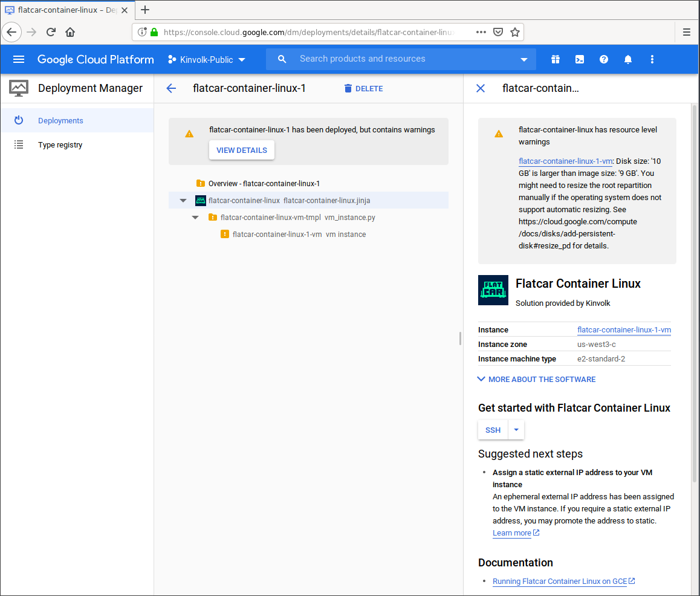The height and width of the screenshot is (596, 700).
Task: Select Type registry in the sidebar
Action: pos(60,144)
